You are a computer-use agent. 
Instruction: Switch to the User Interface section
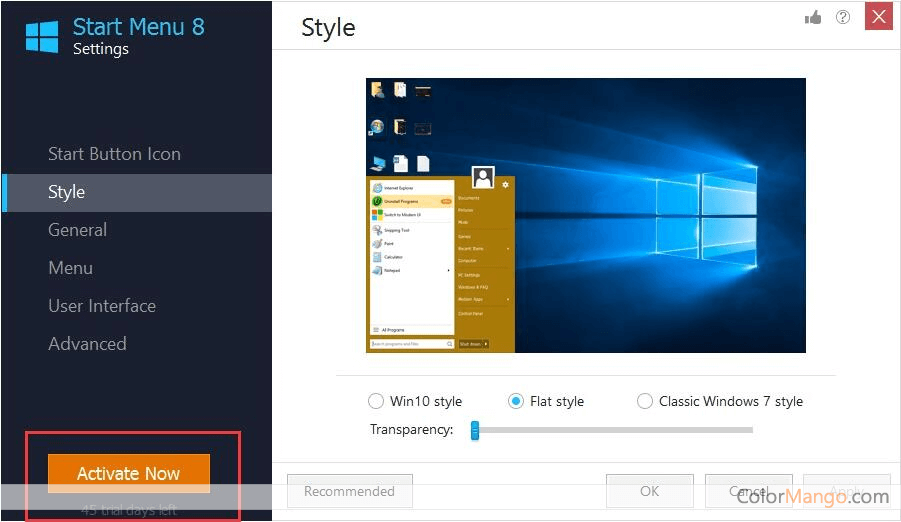[x=102, y=306]
